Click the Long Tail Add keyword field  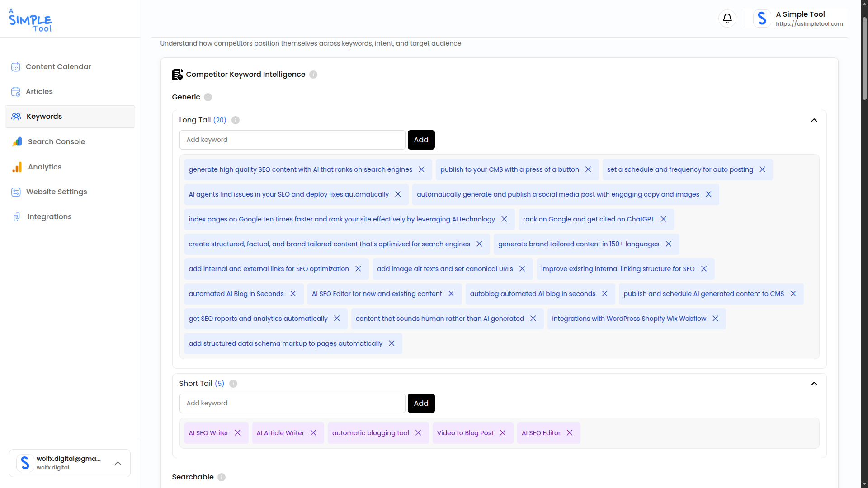click(x=292, y=140)
